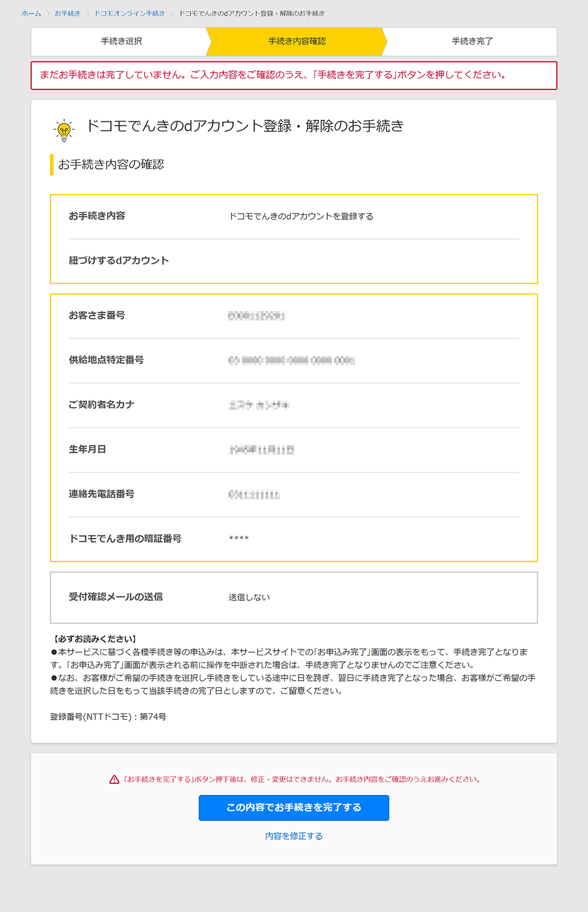Go to ドコモオンライン手続き breadcrumb

(x=129, y=13)
